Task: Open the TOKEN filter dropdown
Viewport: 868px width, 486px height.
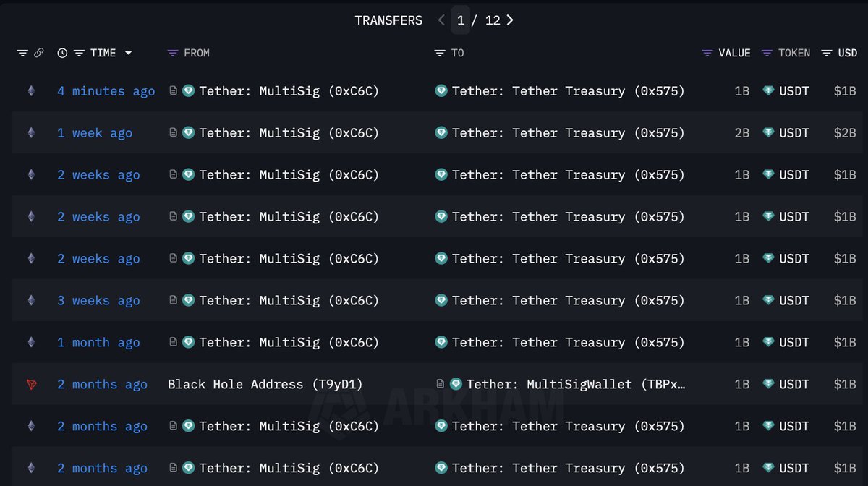Action: pos(767,53)
